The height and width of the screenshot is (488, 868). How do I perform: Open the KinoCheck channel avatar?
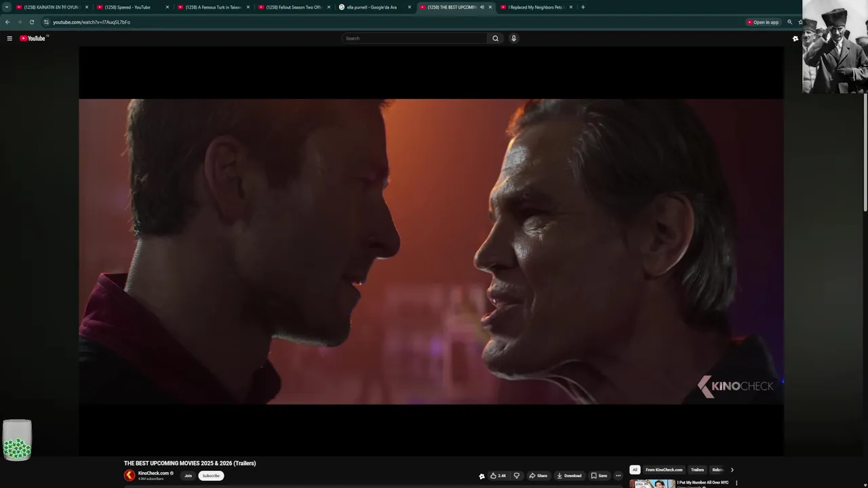tap(130, 476)
